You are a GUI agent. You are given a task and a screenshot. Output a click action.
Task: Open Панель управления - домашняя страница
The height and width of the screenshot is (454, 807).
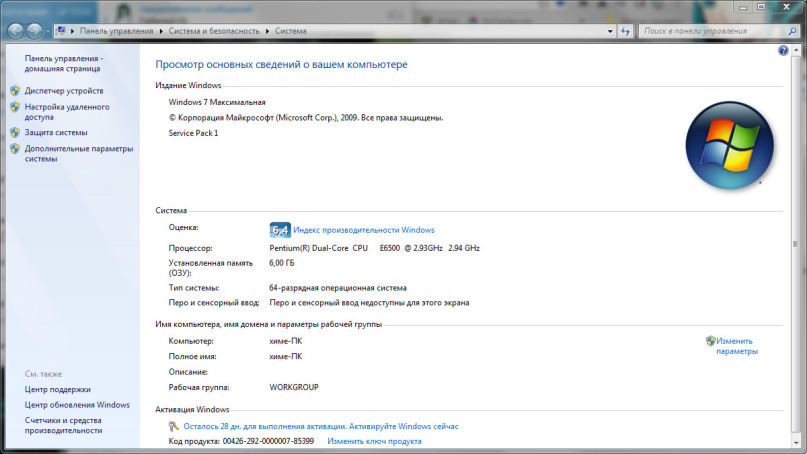[64, 63]
